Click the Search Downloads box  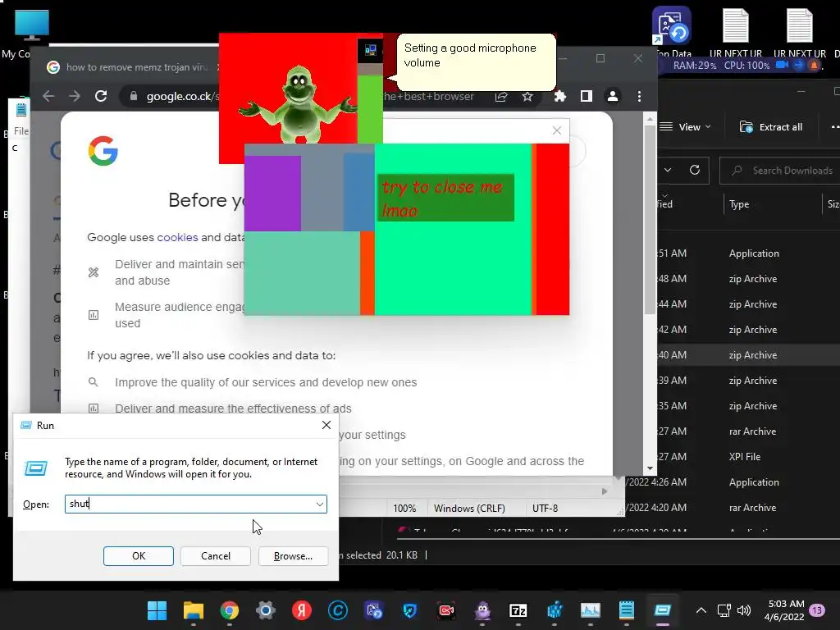(782, 171)
